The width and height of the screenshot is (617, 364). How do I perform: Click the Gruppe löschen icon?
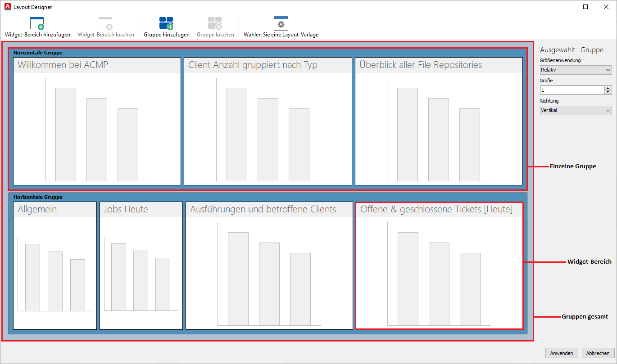point(215,23)
